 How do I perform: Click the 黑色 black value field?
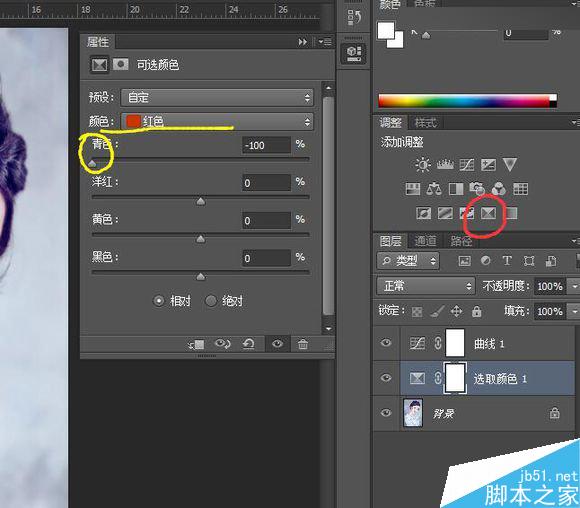(x=266, y=258)
